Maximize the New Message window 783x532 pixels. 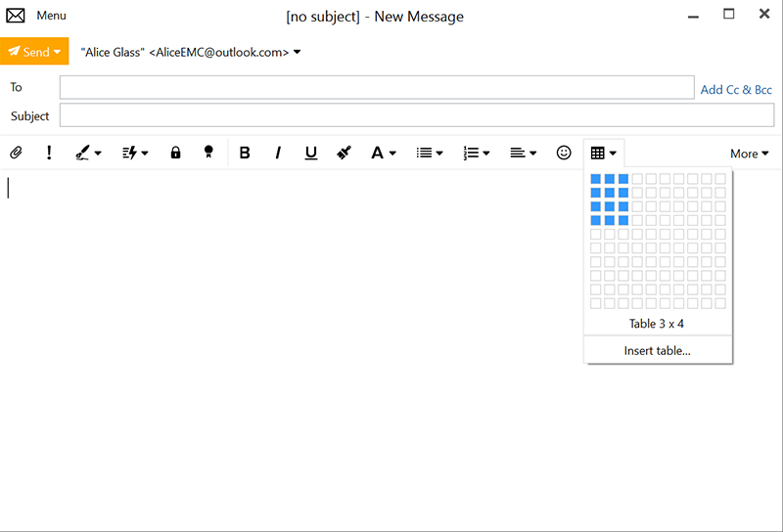729,14
